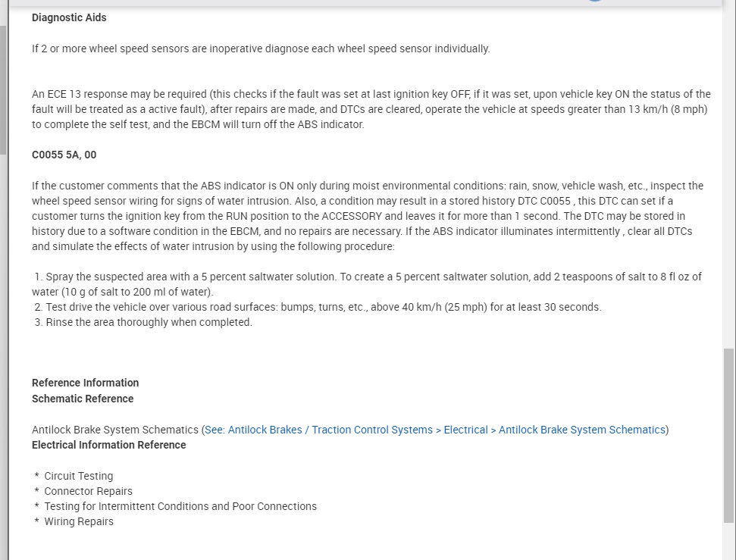Click the Diagnostic Aids heading
736x560 pixels.
(x=69, y=17)
